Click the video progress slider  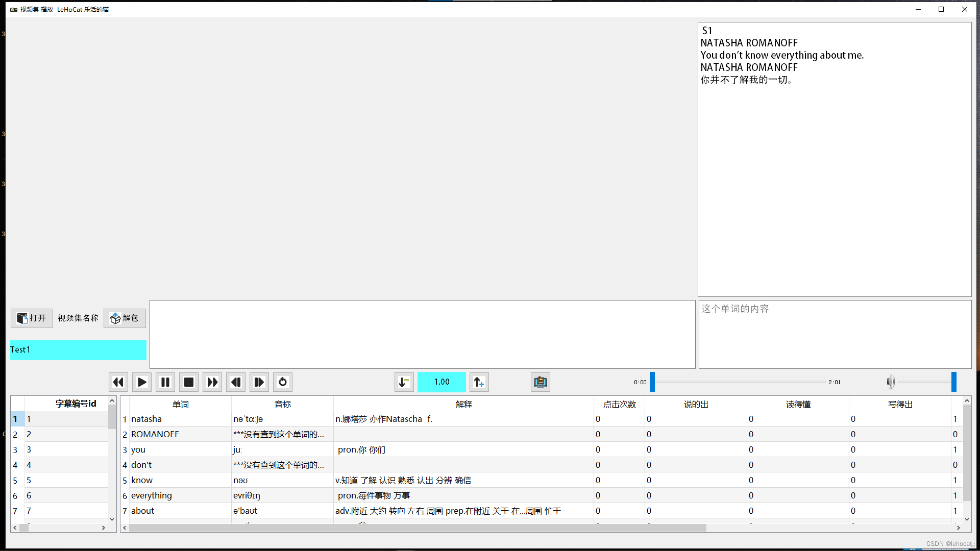coord(739,382)
